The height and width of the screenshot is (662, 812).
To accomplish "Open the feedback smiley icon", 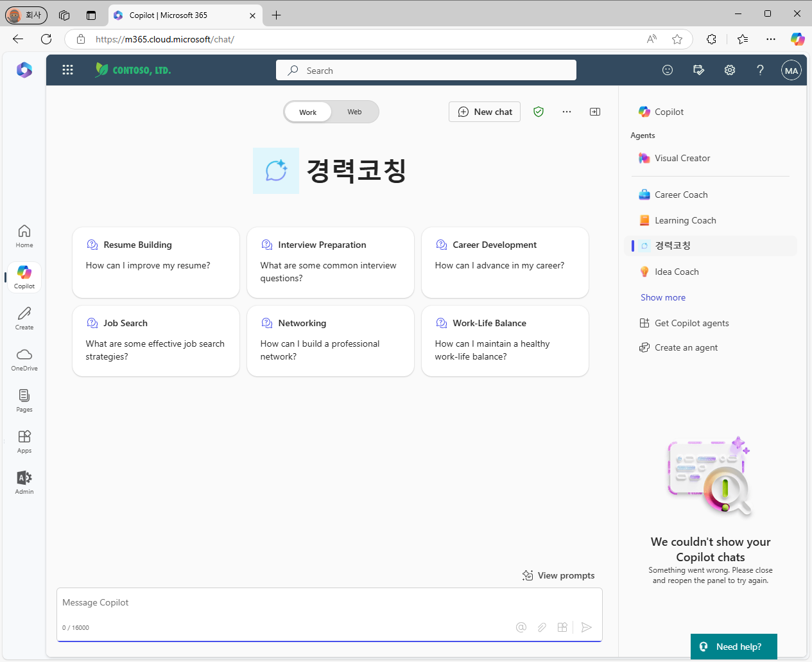I will coord(668,70).
